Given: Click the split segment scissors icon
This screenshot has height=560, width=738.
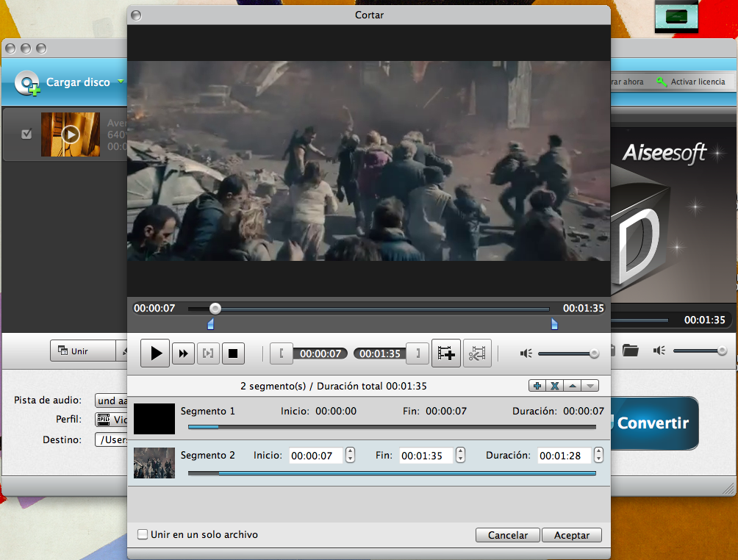Looking at the screenshot, I should 477,353.
